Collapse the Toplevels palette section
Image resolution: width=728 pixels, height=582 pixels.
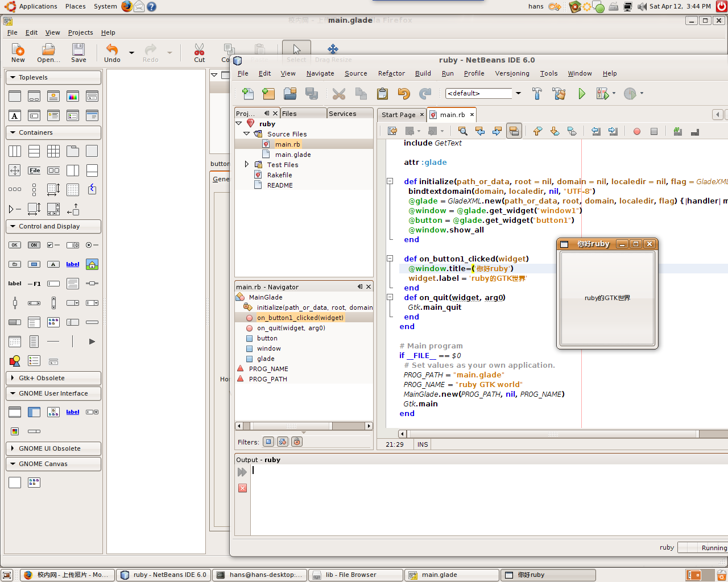click(x=53, y=77)
